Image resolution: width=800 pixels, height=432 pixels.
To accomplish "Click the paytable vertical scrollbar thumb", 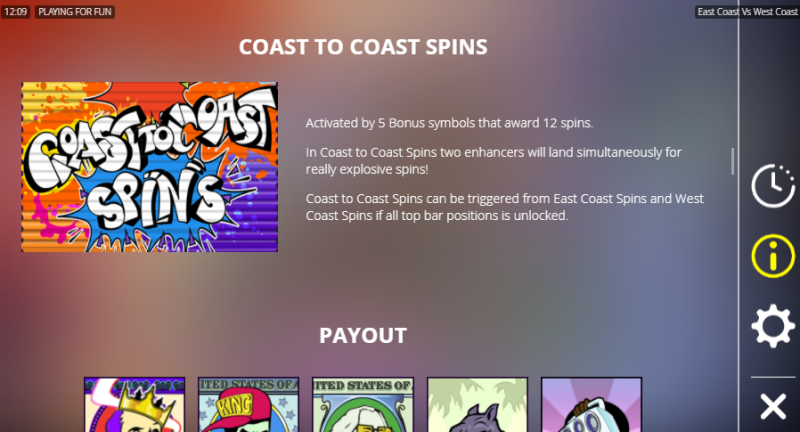I will (733, 161).
